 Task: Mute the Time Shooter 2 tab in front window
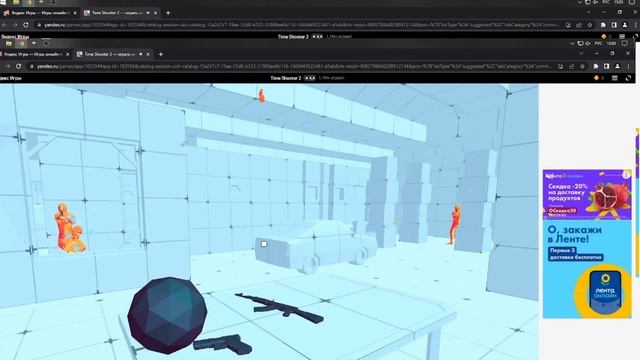(x=140, y=54)
